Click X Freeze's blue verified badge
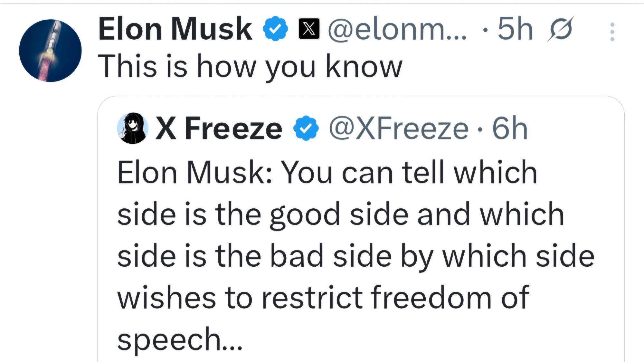The height and width of the screenshot is (362, 644). (306, 128)
